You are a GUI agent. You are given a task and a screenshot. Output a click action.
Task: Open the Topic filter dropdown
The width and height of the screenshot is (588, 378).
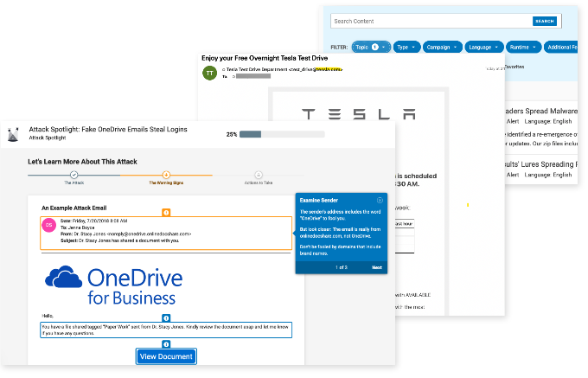(371, 47)
